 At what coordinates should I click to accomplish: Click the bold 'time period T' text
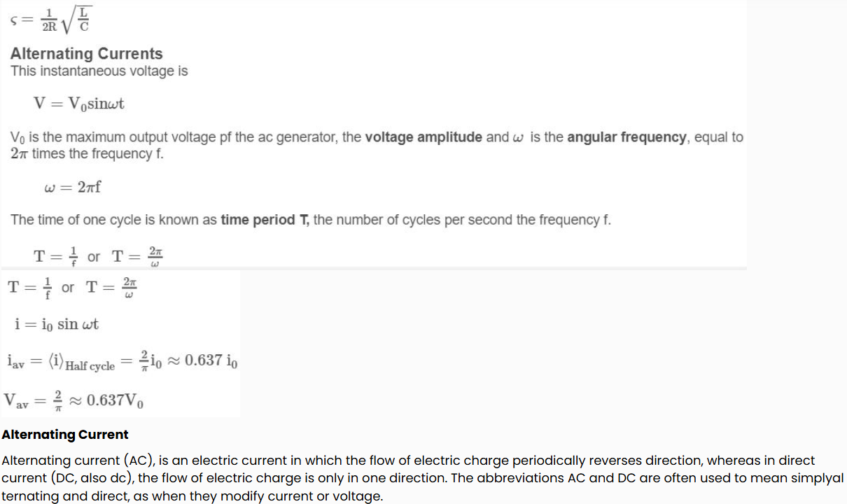pos(265,220)
